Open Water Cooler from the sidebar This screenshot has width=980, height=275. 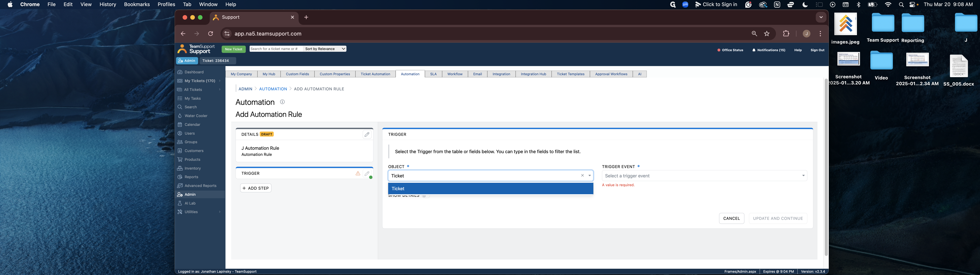(x=196, y=116)
